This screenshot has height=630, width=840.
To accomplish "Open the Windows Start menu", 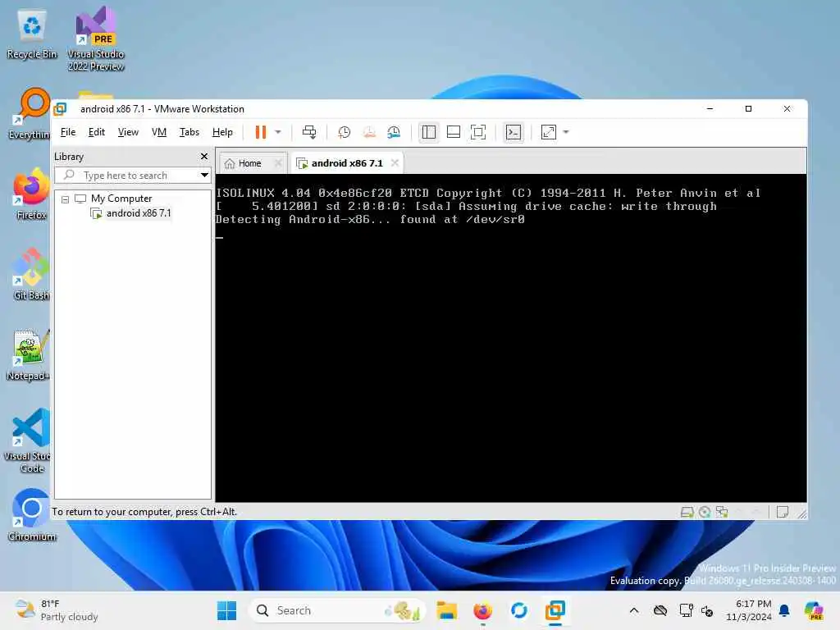I will click(x=226, y=610).
